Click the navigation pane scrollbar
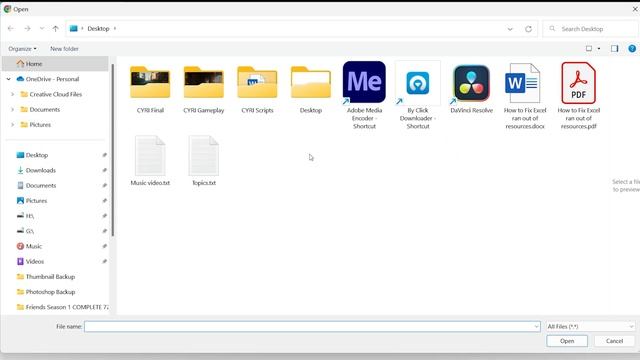The height and width of the screenshot is (360, 640). pos(112,150)
